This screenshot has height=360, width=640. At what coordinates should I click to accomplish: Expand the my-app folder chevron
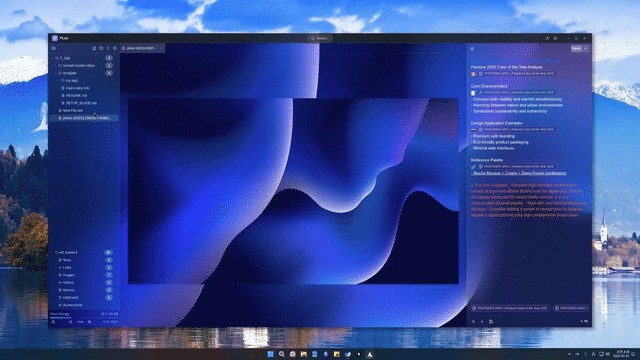pos(58,80)
